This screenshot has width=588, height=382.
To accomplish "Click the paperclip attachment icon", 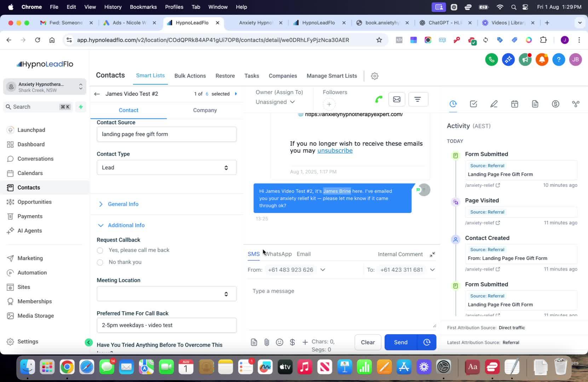I will pos(267,342).
